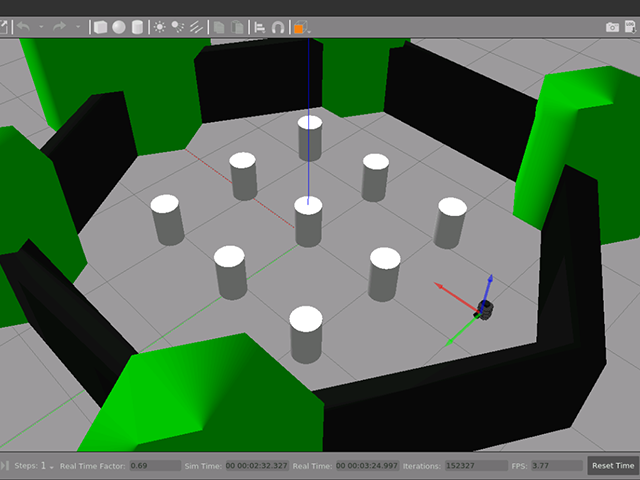Undo the last action
Screen dimensions: 640x480
tap(23, 27)
